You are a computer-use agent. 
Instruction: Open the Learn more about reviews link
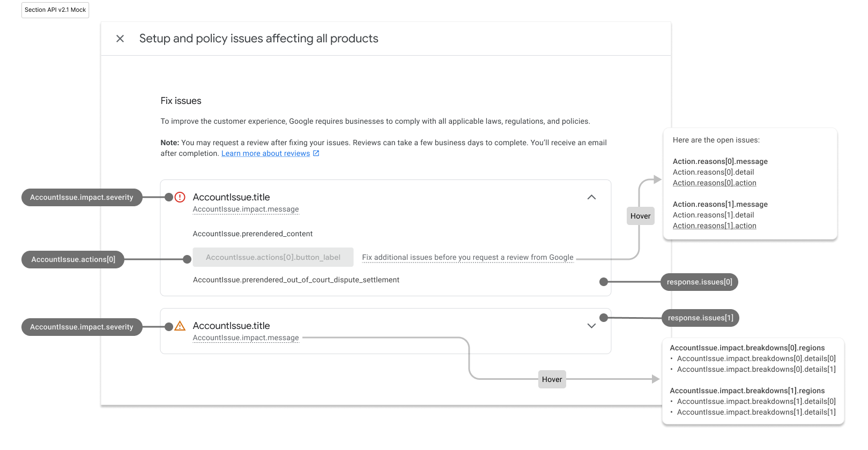coord(265,154)
